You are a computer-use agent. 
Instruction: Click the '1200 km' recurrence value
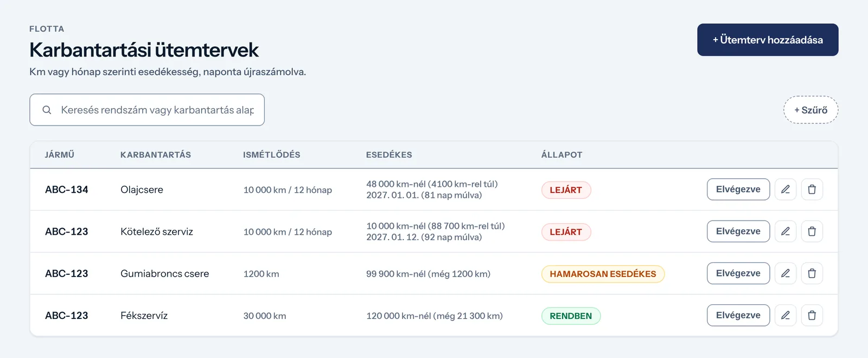(261, 274)
